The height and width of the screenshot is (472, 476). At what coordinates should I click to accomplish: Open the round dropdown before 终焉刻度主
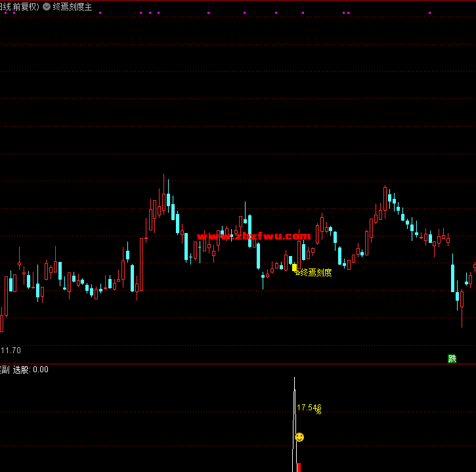click(47, 7)
